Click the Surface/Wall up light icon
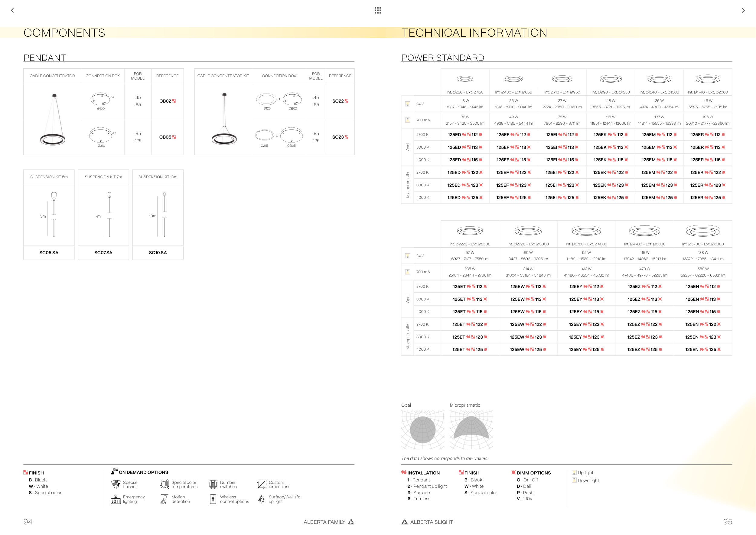Screen dimensions: 756x535 (x=262, y=499)
